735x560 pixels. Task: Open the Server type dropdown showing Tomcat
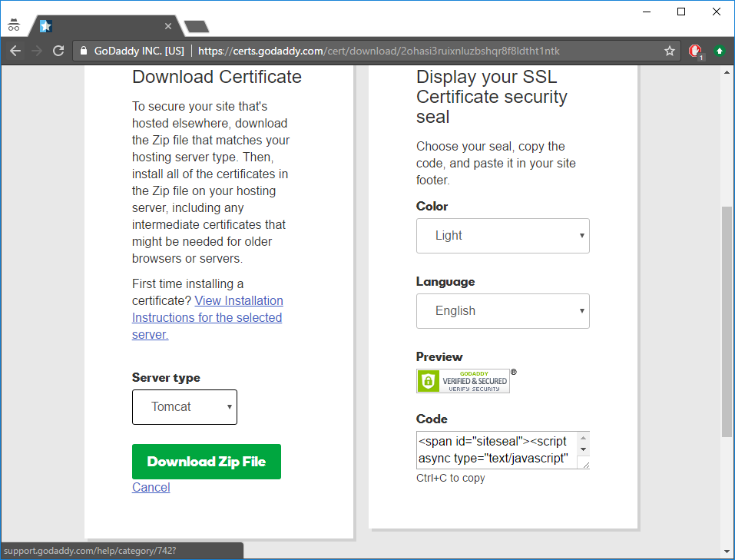(x=184, y=407)
